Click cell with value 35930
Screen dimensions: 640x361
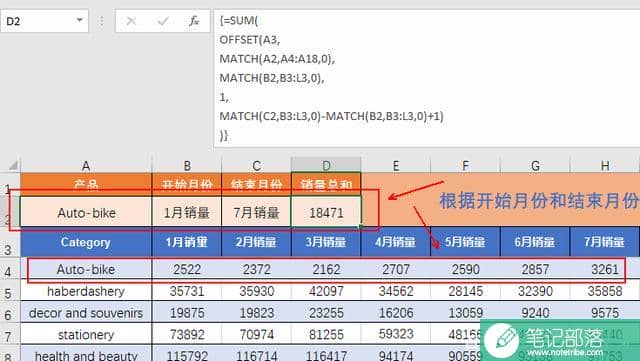coord(256,291)
